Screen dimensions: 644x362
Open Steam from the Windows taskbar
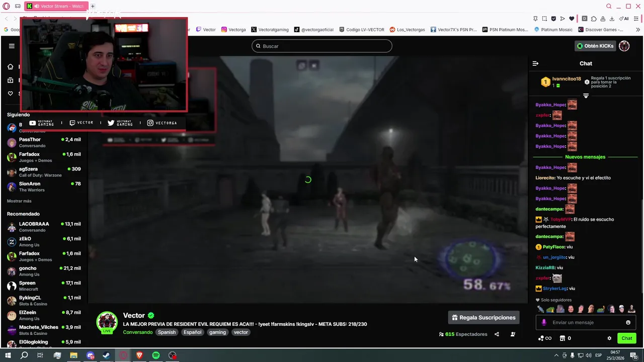[107, 355]
